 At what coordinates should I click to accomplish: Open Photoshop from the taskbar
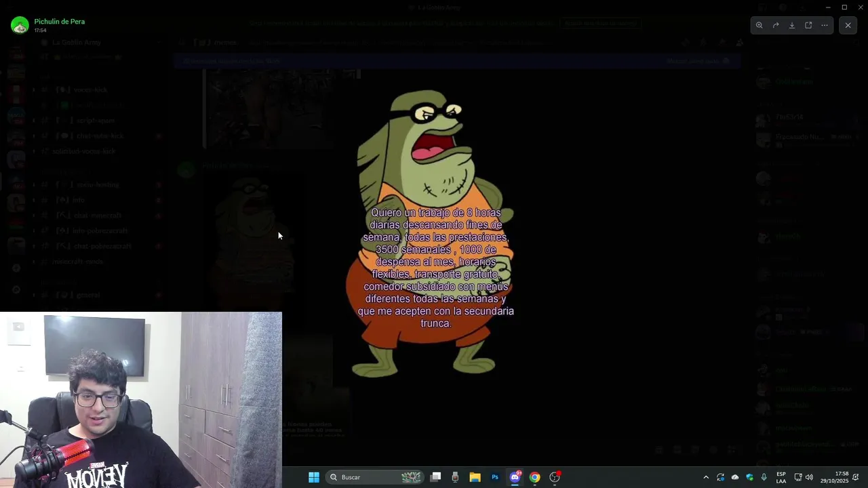[495, 477]
